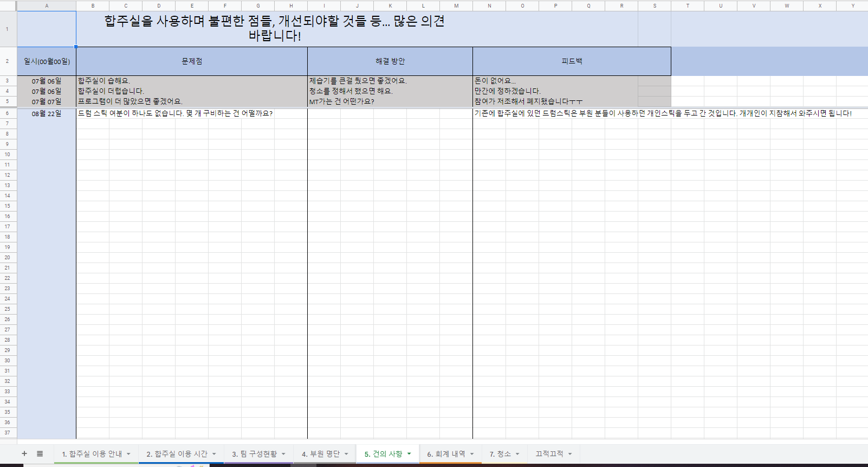Select the 문제점 header cell
The image size is (868, 467).
coord(192,61)
